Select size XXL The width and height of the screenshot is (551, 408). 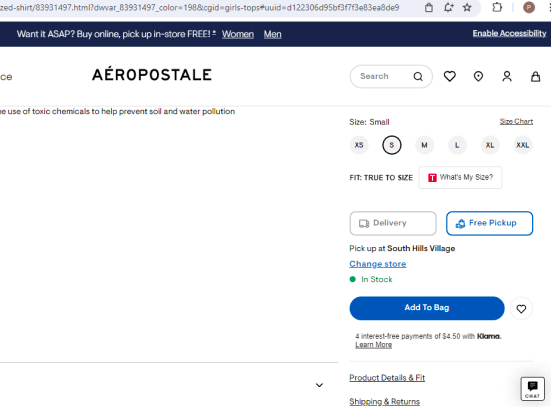[523, 145]
